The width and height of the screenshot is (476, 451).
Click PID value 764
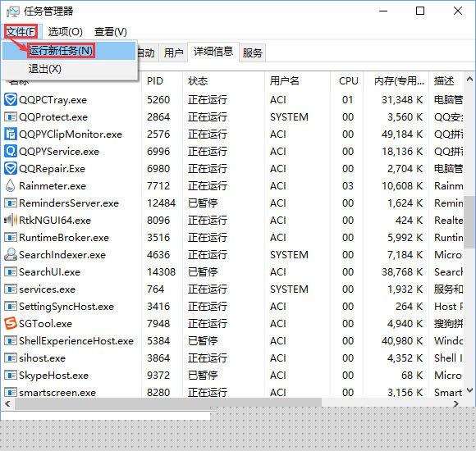[155, 289]
